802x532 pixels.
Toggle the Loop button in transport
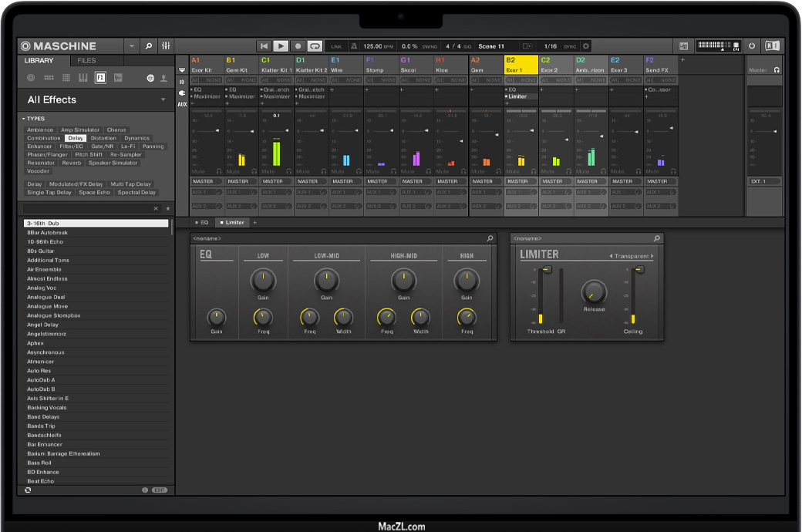coord(315,46)
